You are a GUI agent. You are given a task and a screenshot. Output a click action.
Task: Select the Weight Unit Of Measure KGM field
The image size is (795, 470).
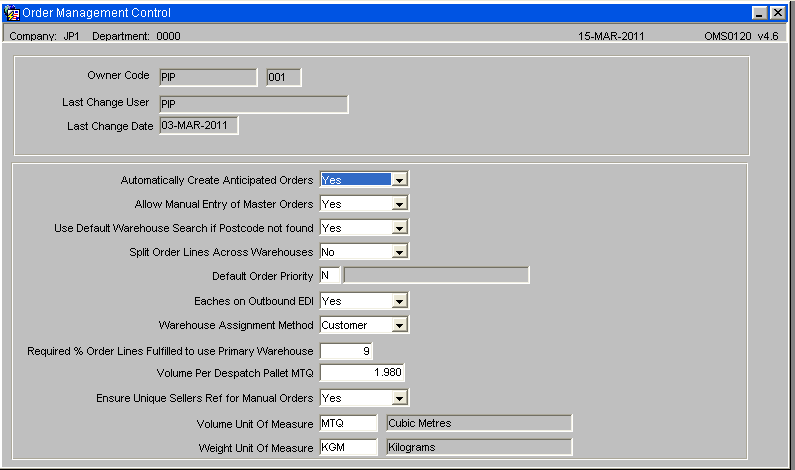click(x=348, y=447)
